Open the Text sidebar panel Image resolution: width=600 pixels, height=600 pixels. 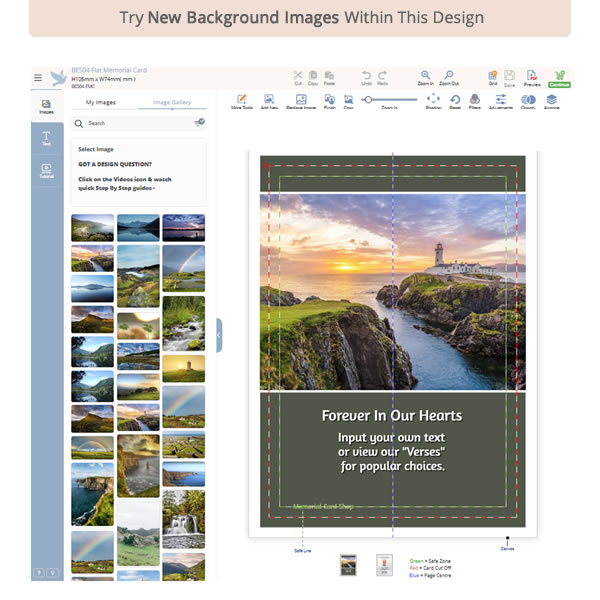[46, 138]
